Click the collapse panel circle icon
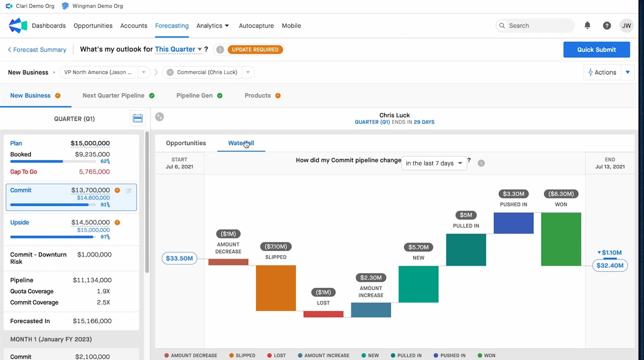The height and width of the screenshot is (360, 644). coord(159,117)
